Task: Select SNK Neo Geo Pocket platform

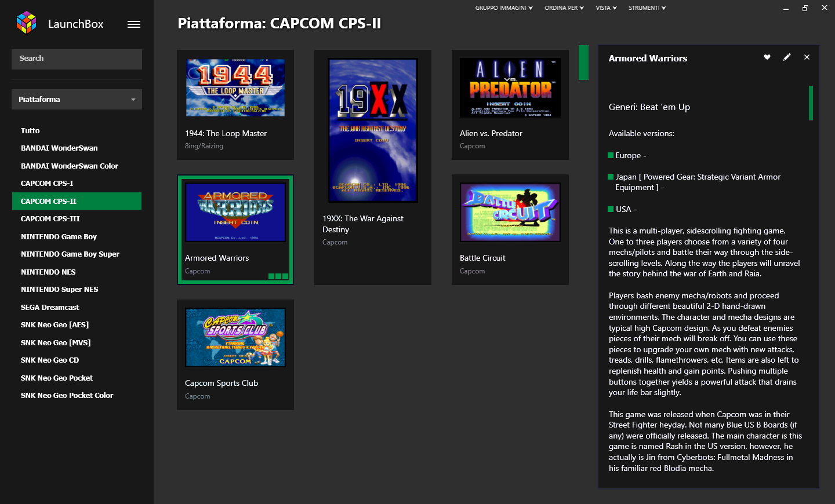Action: click(77, 378)
